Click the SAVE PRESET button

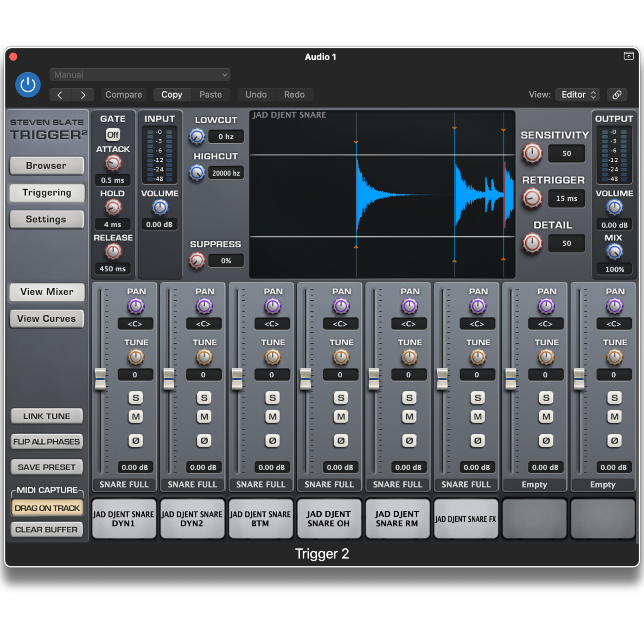click(x=47, y=467)
